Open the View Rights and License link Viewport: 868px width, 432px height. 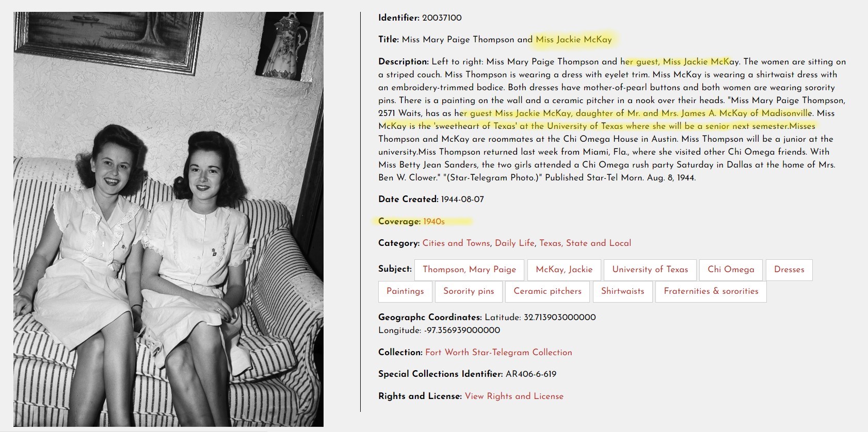[514, 396]
